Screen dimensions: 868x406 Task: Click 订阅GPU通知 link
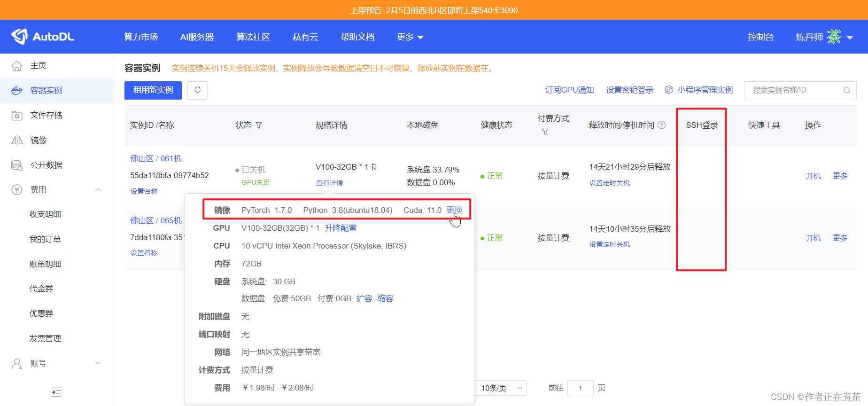(570, 90)
